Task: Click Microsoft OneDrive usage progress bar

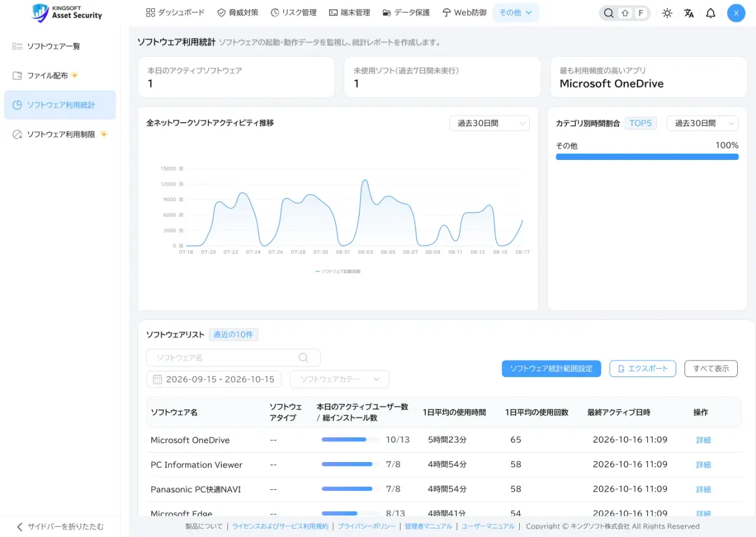Action: click(350, 440)
